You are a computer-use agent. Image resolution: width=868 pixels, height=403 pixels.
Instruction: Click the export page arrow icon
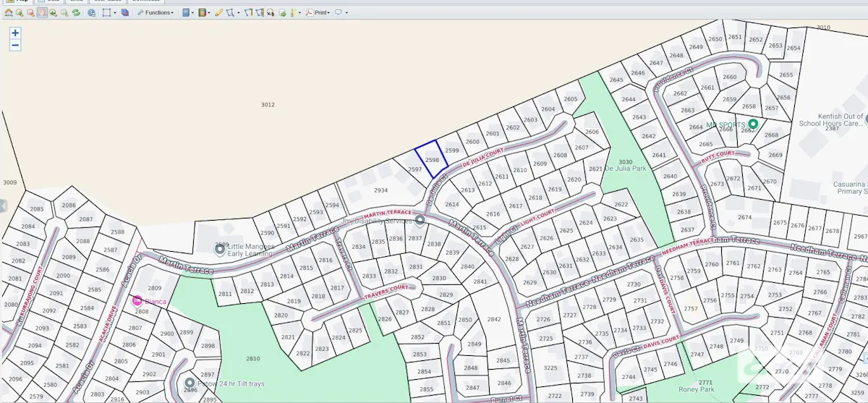pos(282,12)
